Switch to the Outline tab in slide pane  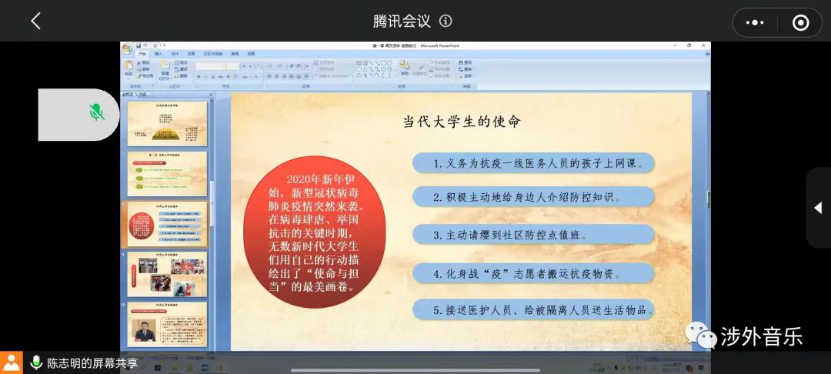click(x=142, y=95)
